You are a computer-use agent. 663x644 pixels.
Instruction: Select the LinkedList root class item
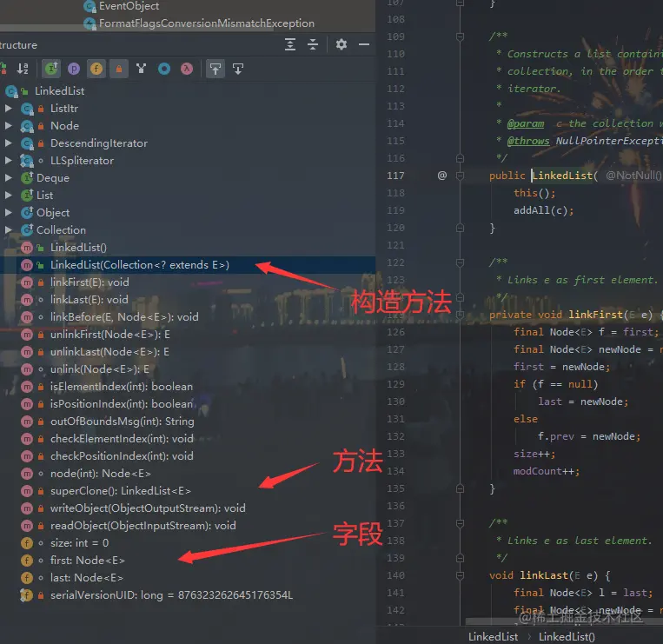tap(60, 91)
